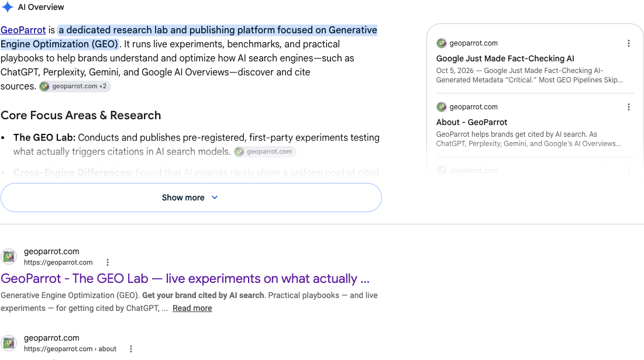The width and height of the screenshot is (644, 360).
Task: Click the Show more chevron arrow
Action: [215, 198]
